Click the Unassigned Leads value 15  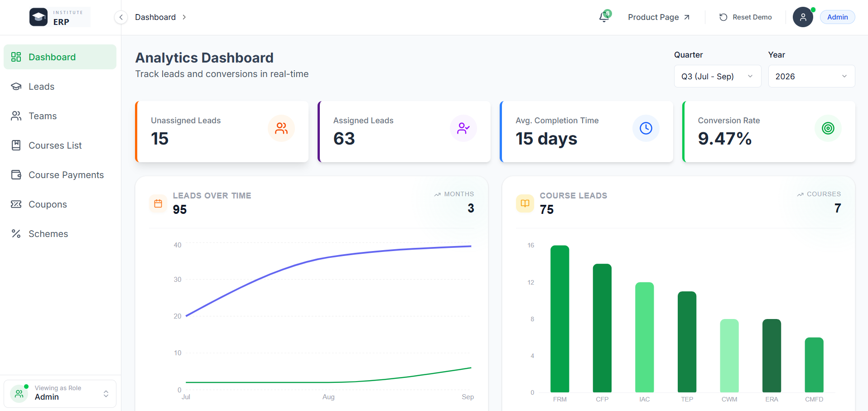pyautogui.click(x=160, y=139)
